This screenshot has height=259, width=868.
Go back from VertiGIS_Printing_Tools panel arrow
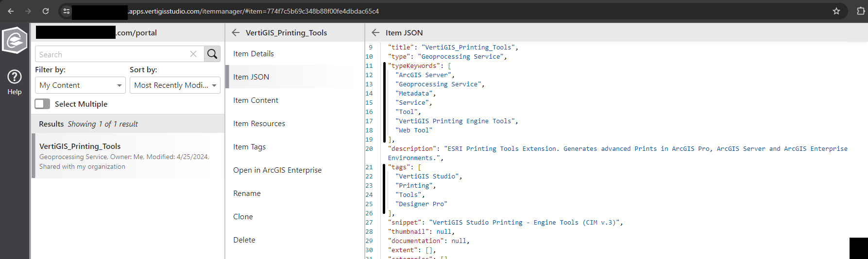(x=236, y=32)
